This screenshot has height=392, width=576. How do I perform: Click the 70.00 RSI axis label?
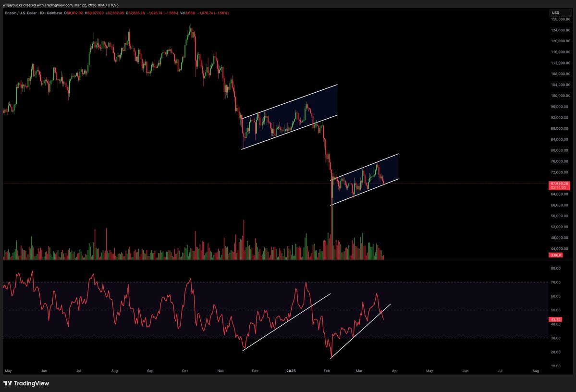(x=556, y=282)
